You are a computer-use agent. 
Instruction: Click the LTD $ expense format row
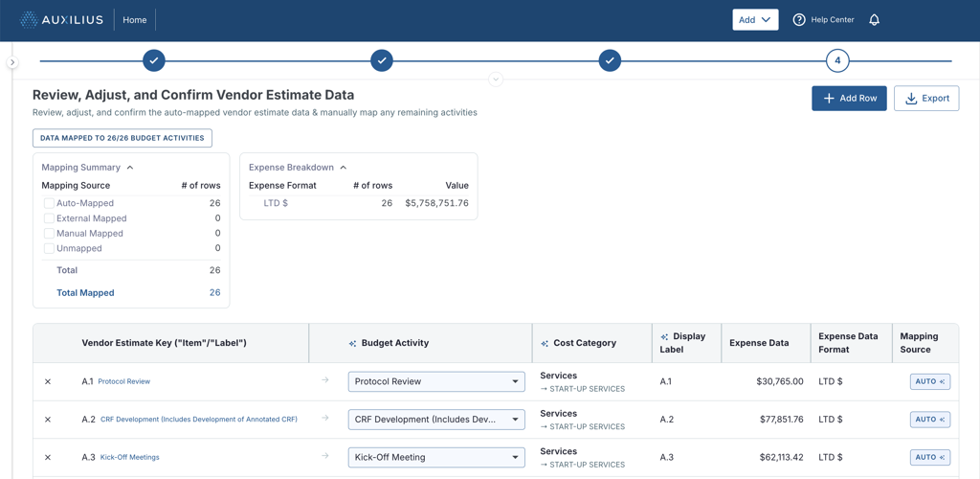point(359,203)
